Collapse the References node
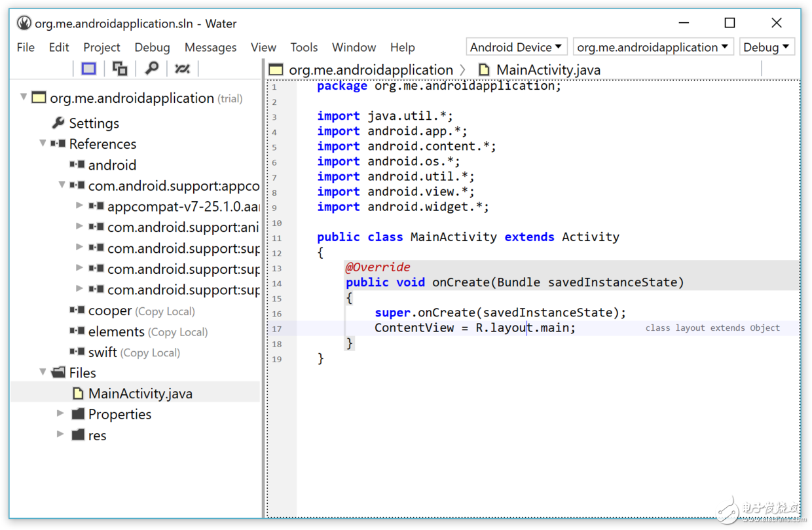812x530 pixels. tap(42, 143)
